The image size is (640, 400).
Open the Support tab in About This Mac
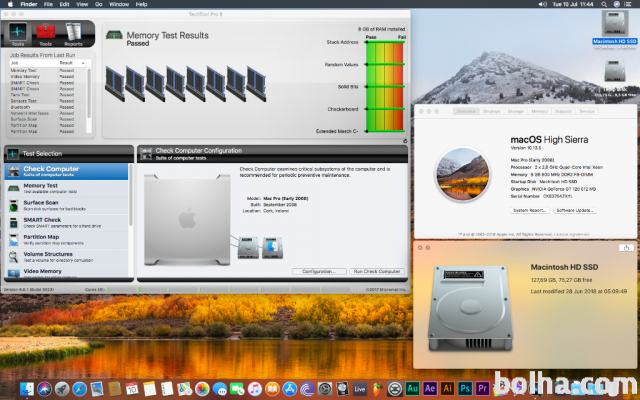click(563, 111)
